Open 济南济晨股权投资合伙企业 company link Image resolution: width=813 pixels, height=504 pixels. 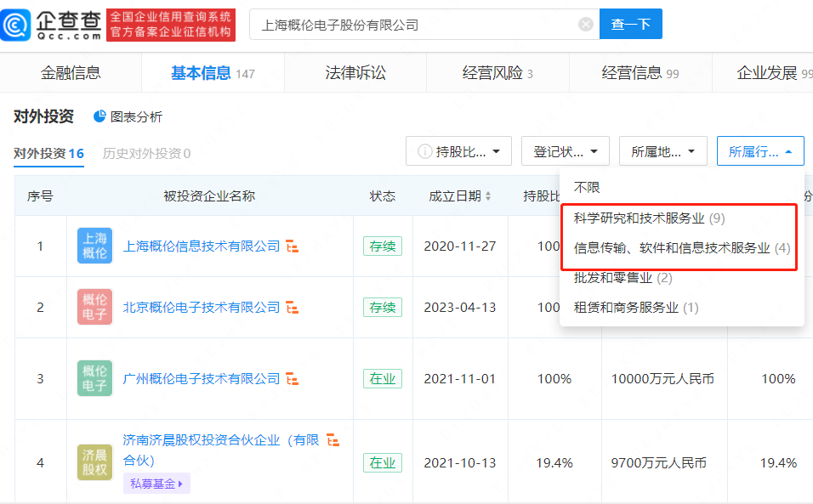tap(221, 450)
